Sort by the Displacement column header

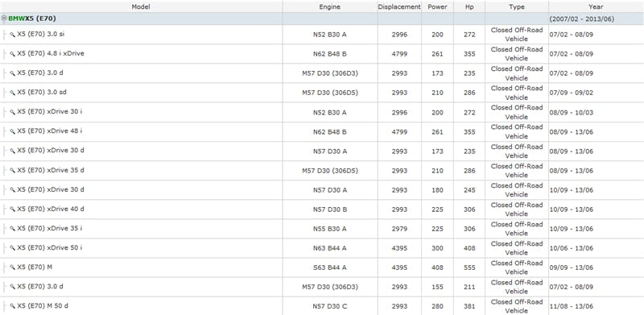pos(399,6)
